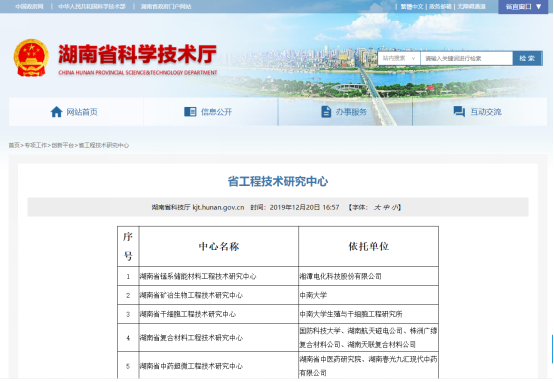Go to 首页 via breadcrumb

(x=14, y=145)
